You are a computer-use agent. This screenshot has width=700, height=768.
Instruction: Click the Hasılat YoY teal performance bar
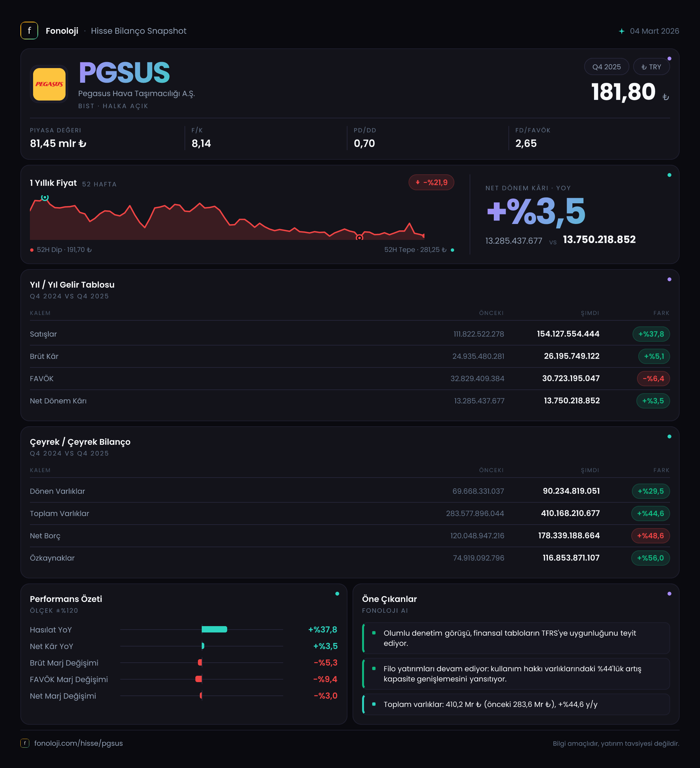pyautogui.click(x=214, y=629)
